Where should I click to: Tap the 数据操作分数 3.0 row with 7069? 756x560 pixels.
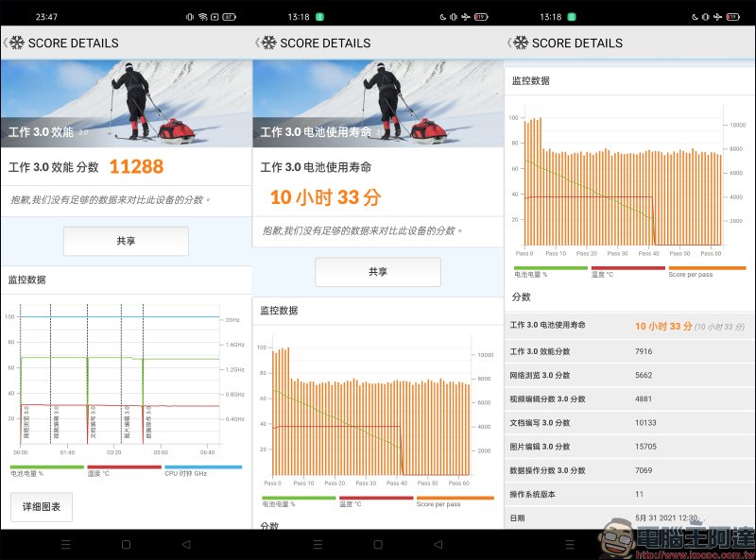point(629,470)
